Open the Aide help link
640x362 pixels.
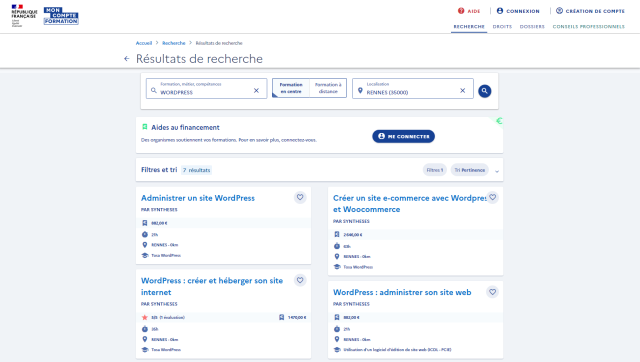(469, 11)
